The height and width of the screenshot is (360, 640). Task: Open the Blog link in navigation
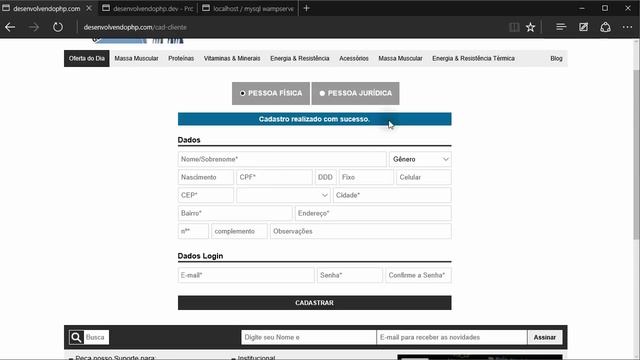coord(556,58)
